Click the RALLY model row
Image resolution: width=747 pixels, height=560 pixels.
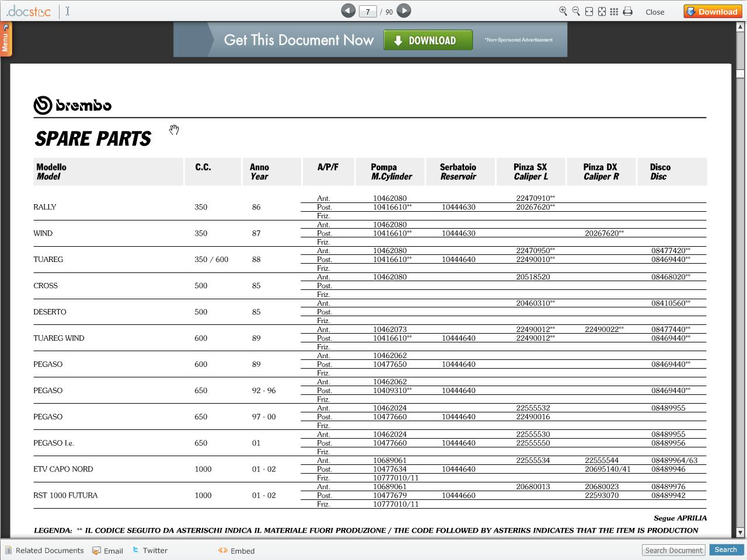coord(369,207)
